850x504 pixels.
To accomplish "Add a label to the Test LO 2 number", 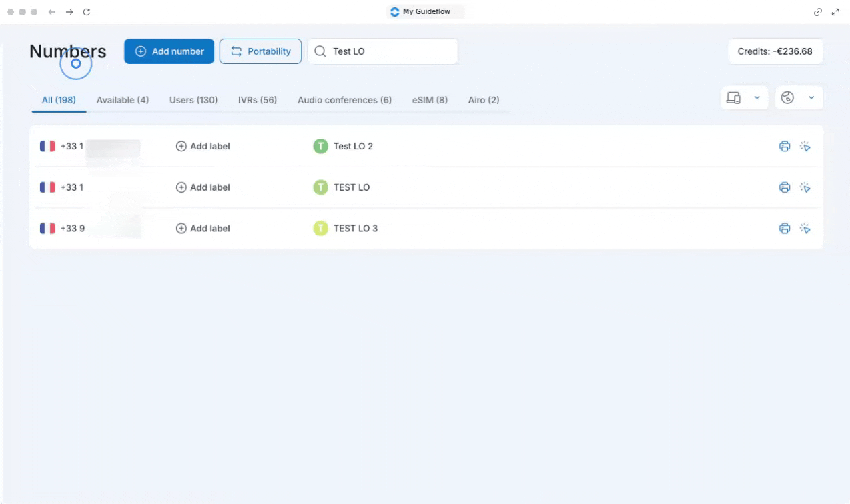I will pos(203,146).
